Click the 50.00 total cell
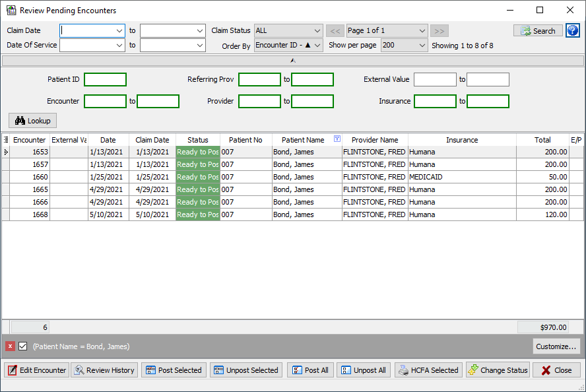Image resolution: width=586 pixels, height=392 pixels. (542, 177)
